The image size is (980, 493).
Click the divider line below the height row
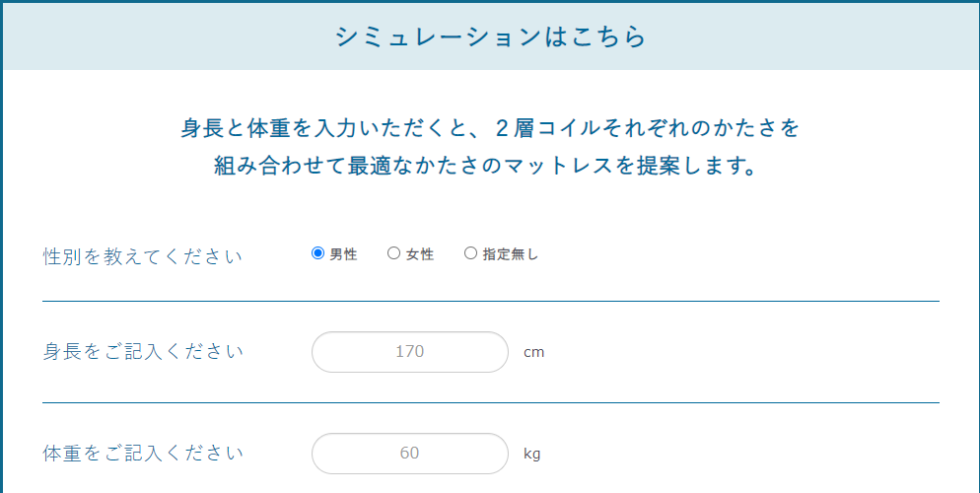click(x=490, y=402)
